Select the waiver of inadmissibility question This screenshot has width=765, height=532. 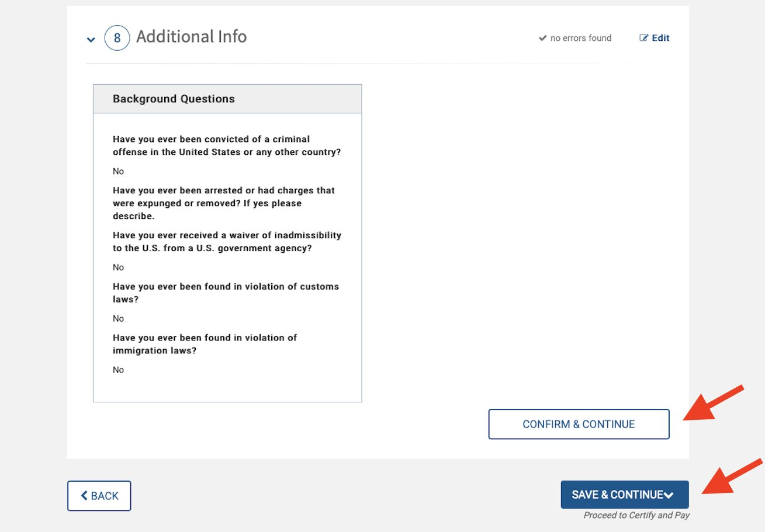pos(227,242)
